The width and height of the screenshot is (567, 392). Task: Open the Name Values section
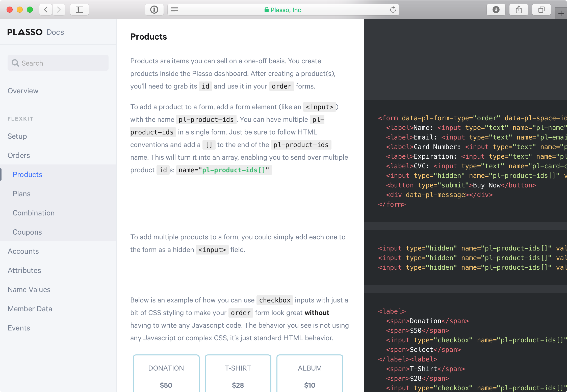click(29, 290)
